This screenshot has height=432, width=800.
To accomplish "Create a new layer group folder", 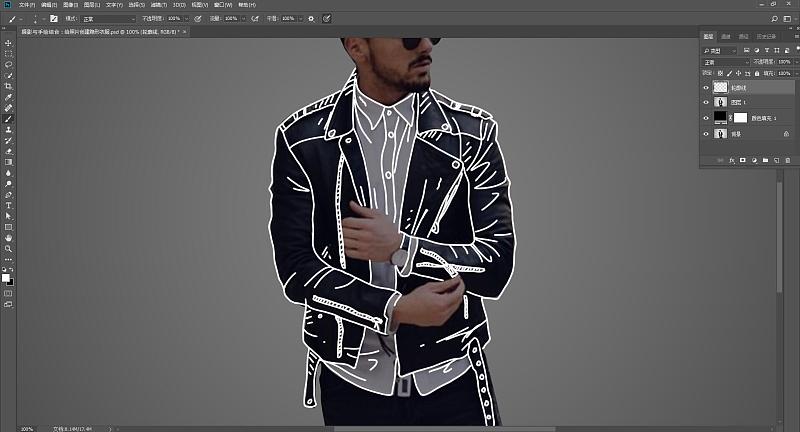I will 765,160.
